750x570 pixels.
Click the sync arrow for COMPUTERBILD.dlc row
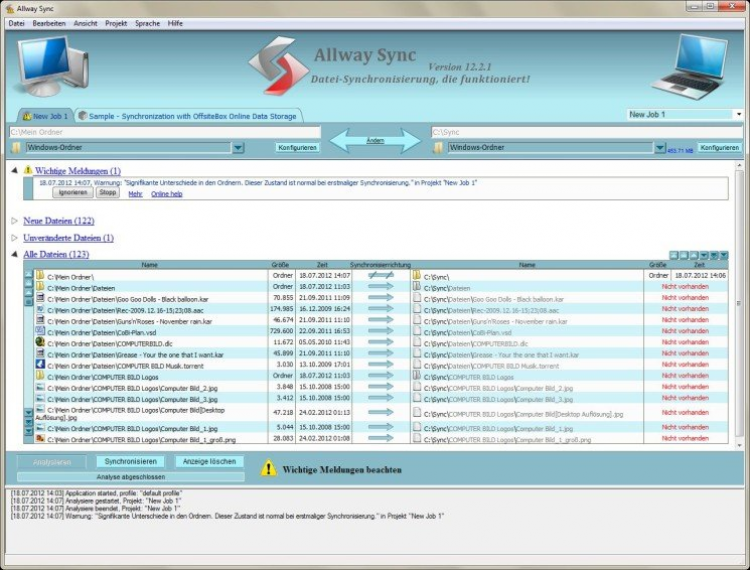(381, 342)
